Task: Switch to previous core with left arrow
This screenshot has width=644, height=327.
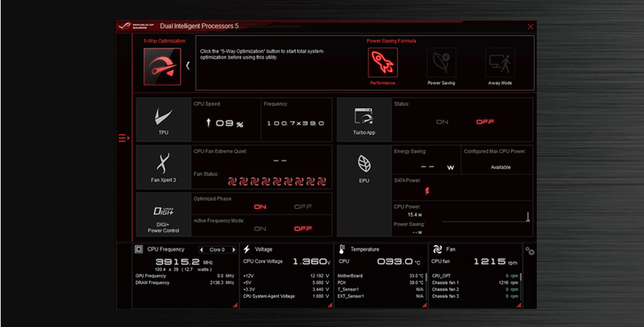Action: pyautogui.click(x=201, y=250)
